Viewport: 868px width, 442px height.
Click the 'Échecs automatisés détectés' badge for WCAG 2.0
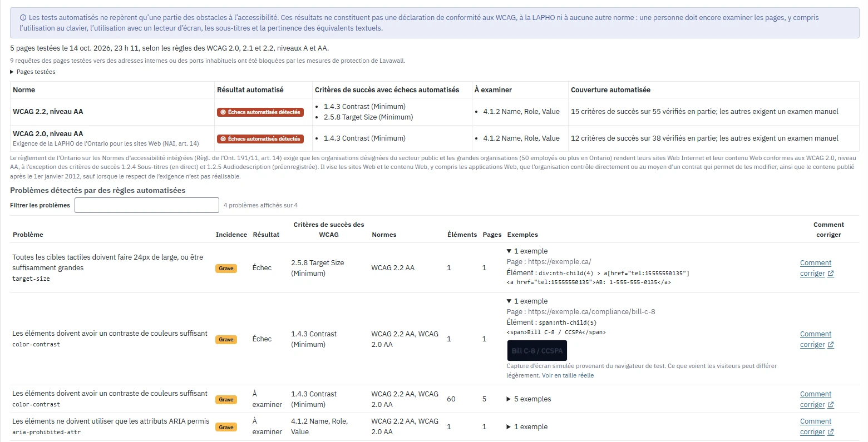pyautogui.click(x=260, y=138)
